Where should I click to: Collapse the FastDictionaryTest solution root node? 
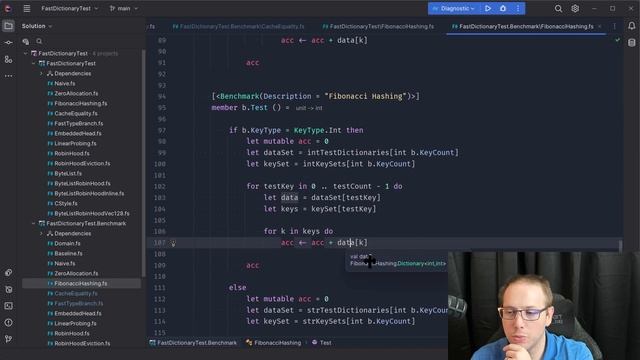click(26, 53)
